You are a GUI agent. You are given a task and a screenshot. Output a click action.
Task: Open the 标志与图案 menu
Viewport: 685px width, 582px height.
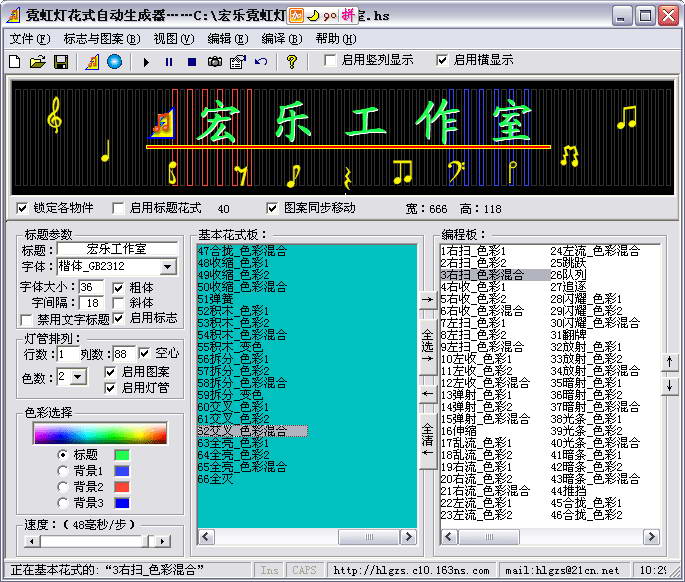(102, 39)
